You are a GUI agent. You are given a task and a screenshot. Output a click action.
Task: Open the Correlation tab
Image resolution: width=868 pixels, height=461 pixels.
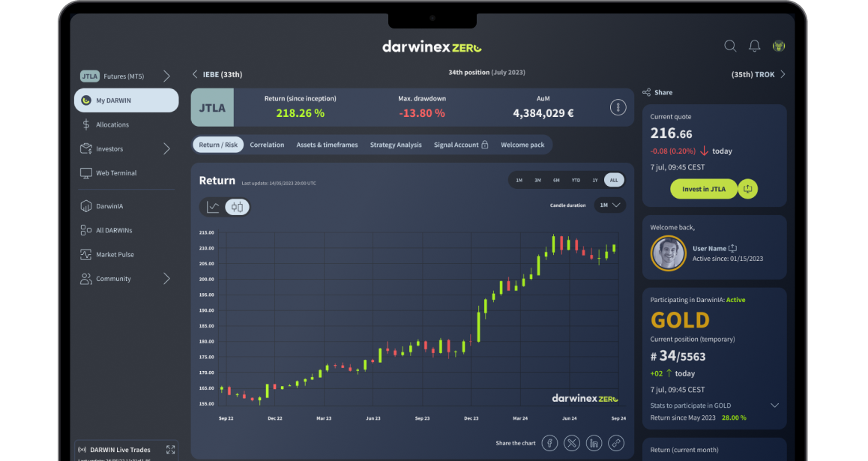pos(267,145)
